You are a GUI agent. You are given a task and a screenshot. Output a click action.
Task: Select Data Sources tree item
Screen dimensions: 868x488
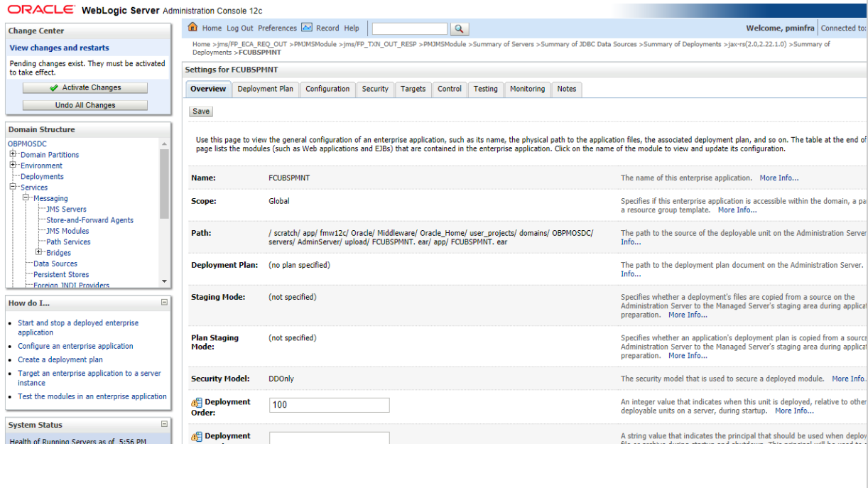pos(55,264)
